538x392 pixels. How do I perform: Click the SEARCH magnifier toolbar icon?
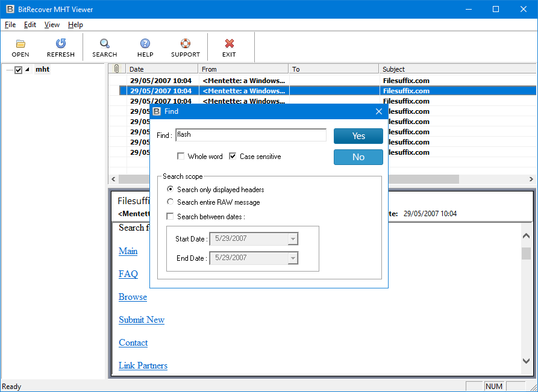tap(105, 43)
